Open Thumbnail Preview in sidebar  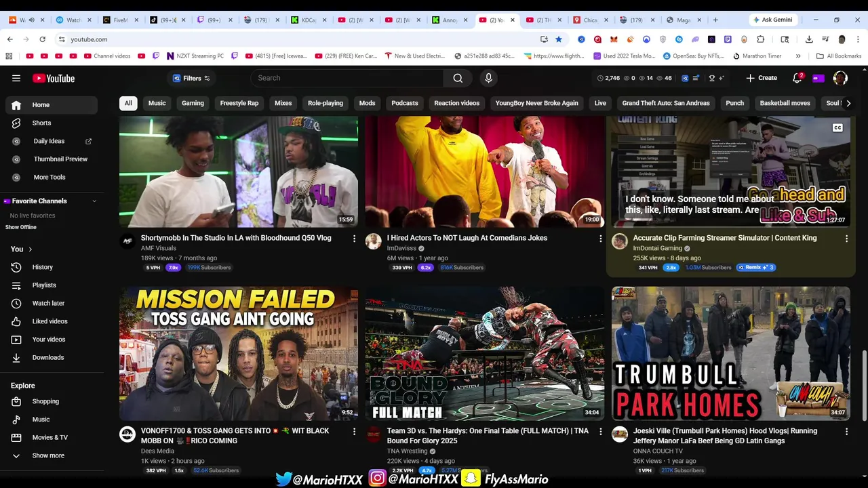pos(52,159)
